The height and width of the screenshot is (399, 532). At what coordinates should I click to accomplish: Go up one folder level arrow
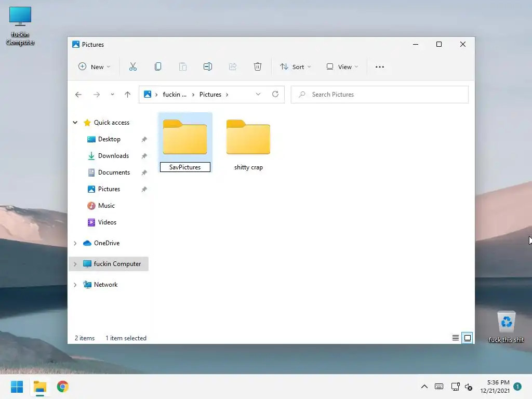click(128, 95)
